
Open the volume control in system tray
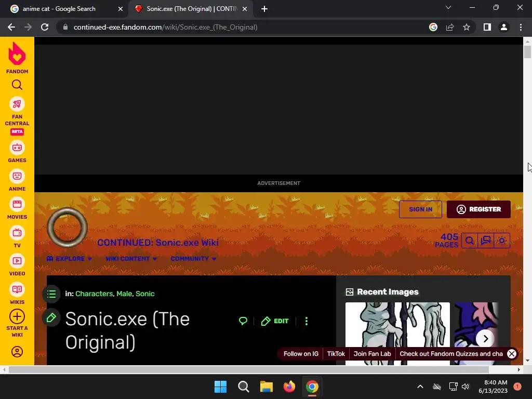click(x=465, y=387)
